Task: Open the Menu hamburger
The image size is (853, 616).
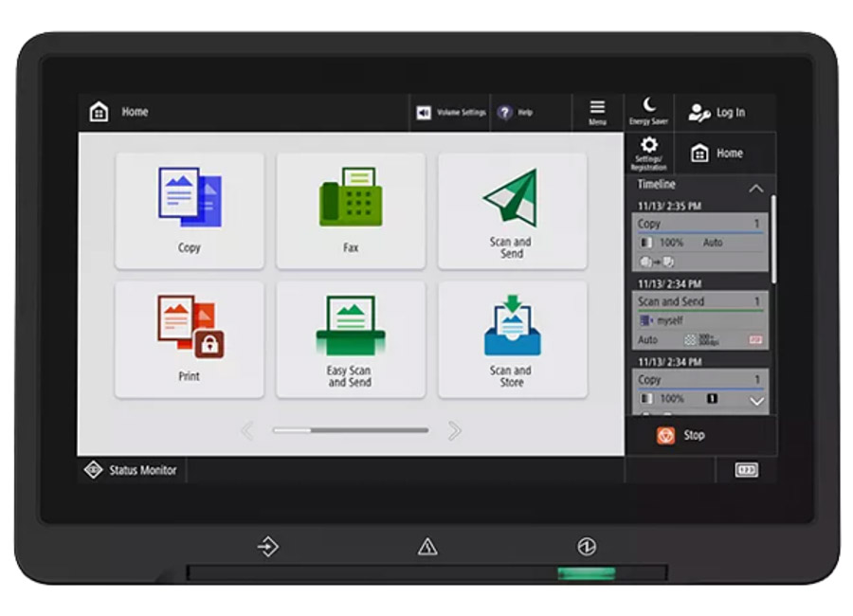Action: [x=598, y=112]
